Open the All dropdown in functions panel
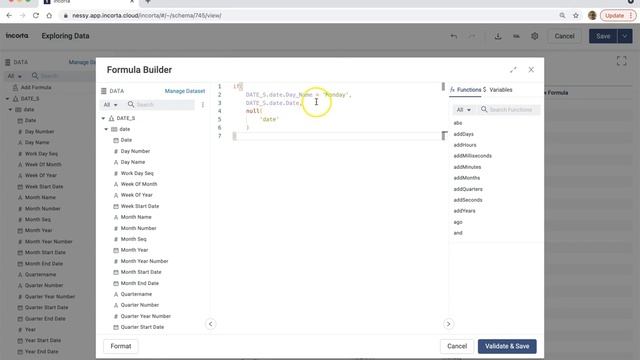640x360 pixels. click(x=463, y=110)
